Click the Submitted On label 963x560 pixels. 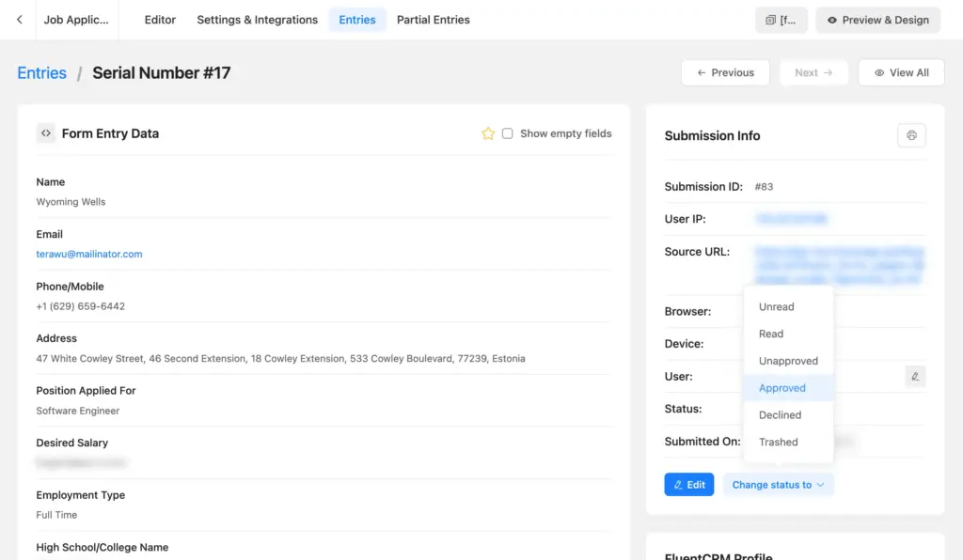tap(703, 442)
